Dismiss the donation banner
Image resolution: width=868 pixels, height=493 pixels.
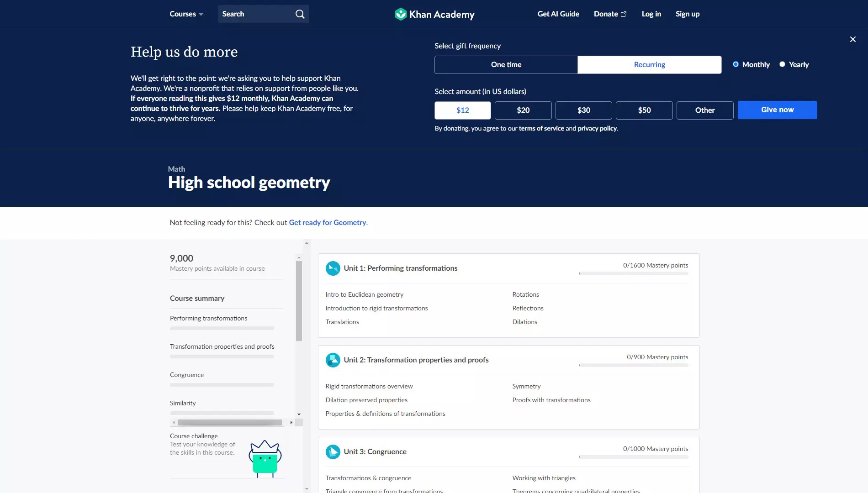coord(852,39)
